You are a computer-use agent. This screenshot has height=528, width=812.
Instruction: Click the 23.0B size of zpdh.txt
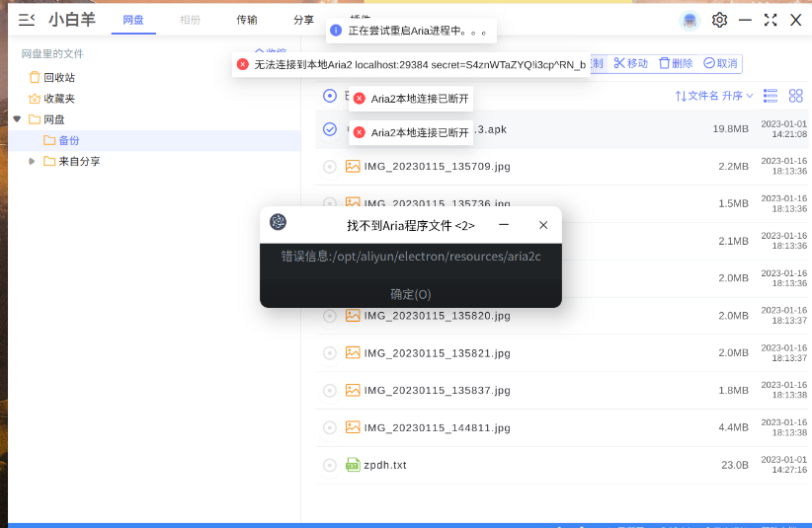click(735, 465)
